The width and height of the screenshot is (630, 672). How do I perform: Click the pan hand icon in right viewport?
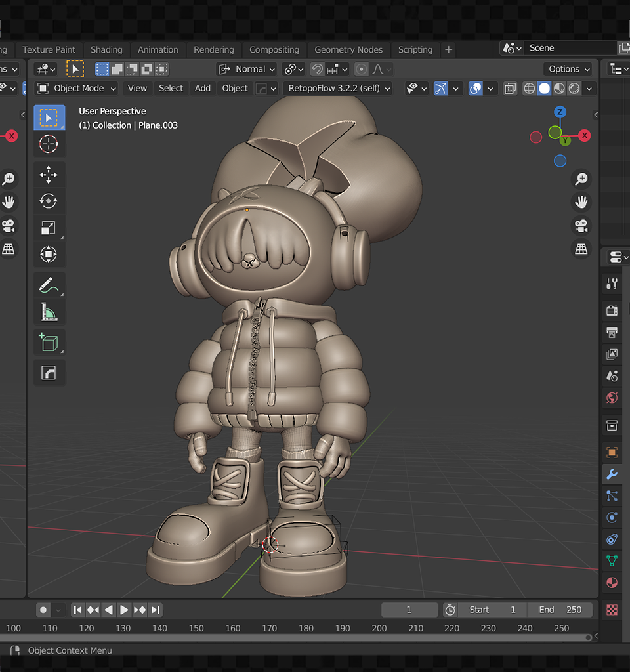[581, 202]
